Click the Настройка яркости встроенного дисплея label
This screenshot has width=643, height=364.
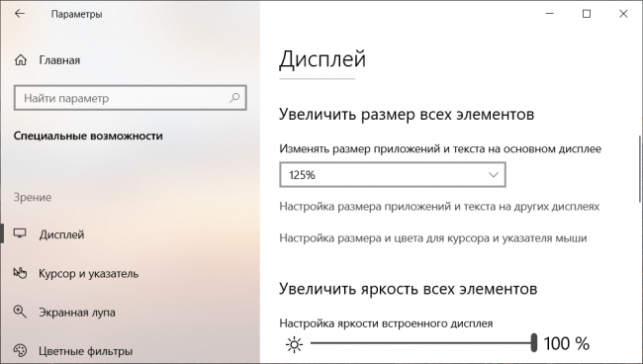point(386,323)
